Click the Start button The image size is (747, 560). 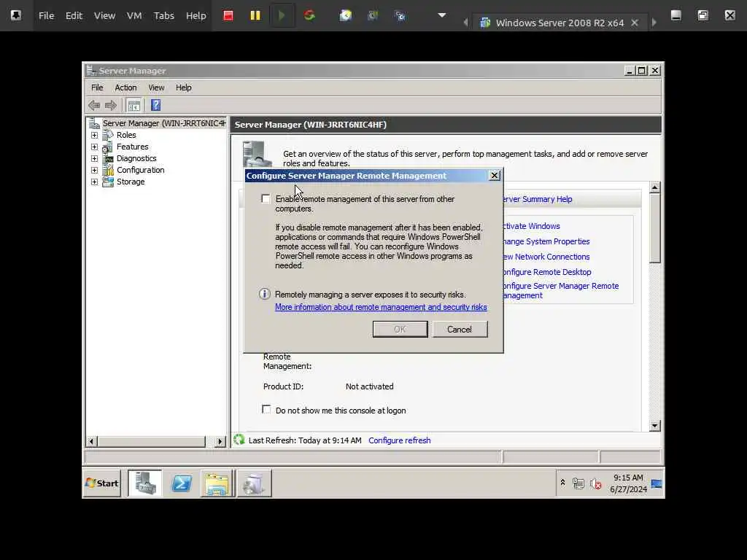[x=102, y=483]
